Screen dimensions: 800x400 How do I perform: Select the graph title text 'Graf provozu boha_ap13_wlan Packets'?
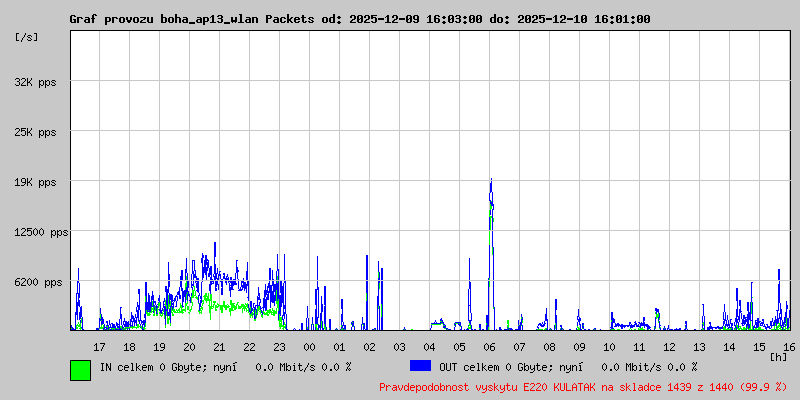pos(192,19)
